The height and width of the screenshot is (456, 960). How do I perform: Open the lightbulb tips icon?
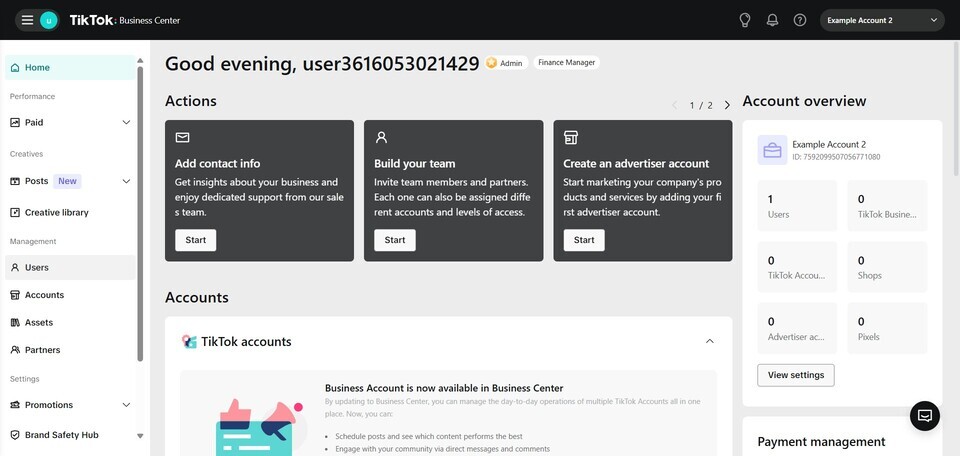[x=744, y=20]
